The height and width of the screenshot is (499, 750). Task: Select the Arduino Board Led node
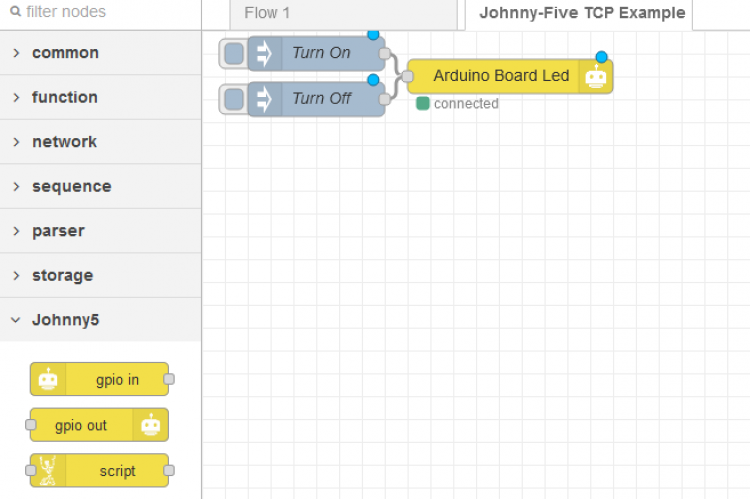[x=510, y=77]
